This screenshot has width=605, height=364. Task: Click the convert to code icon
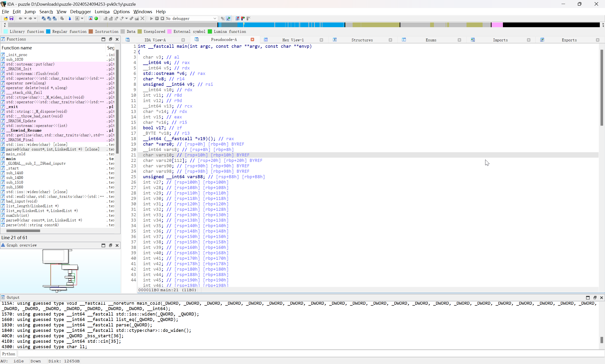[105, 18]
